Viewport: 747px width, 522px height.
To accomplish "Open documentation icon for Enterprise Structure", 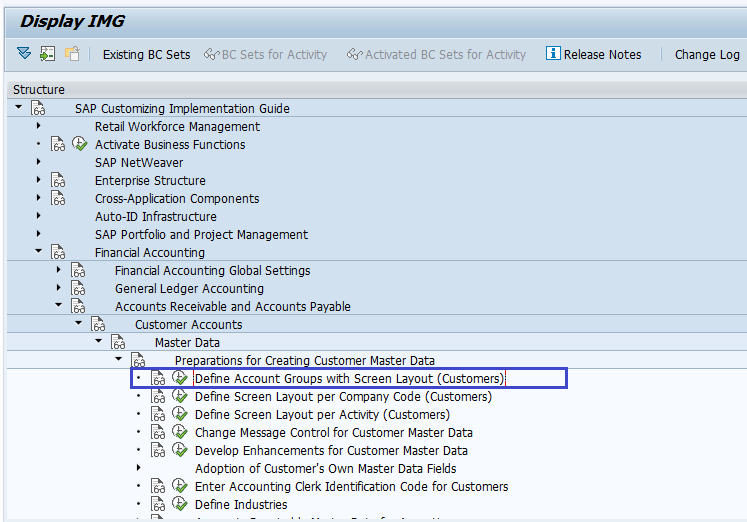I will coord(58,180).
